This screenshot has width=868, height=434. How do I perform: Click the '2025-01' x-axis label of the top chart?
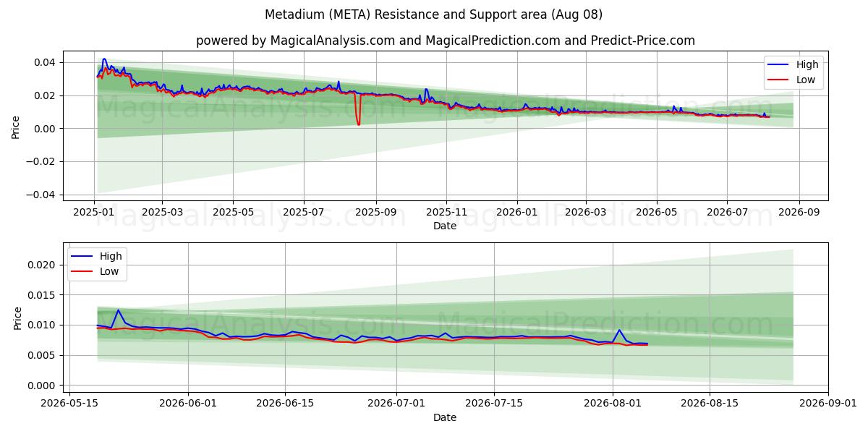pos(94,213)
